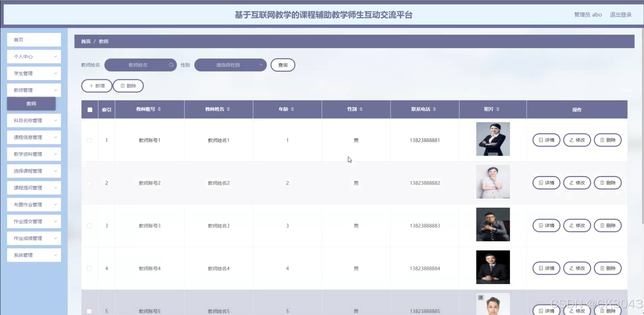
Task: Check the checkbox for row 5
Action: point(89,311)
